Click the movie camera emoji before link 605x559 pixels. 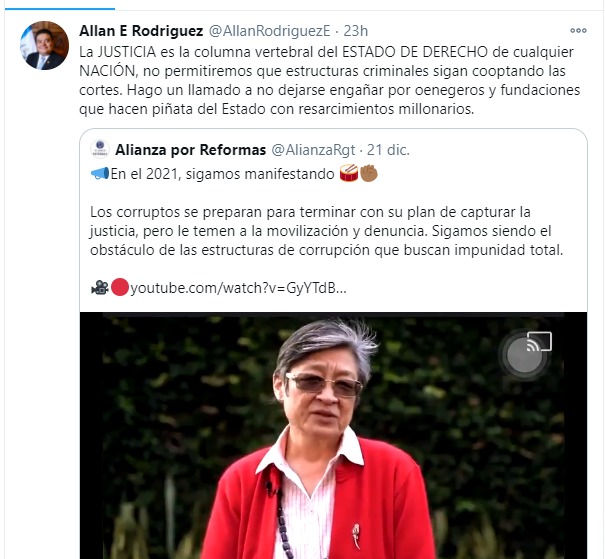(100, 288)
